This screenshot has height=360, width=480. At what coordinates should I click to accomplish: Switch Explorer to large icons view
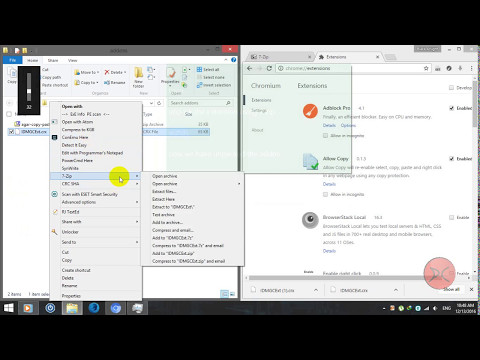click(x=232, y=294)
